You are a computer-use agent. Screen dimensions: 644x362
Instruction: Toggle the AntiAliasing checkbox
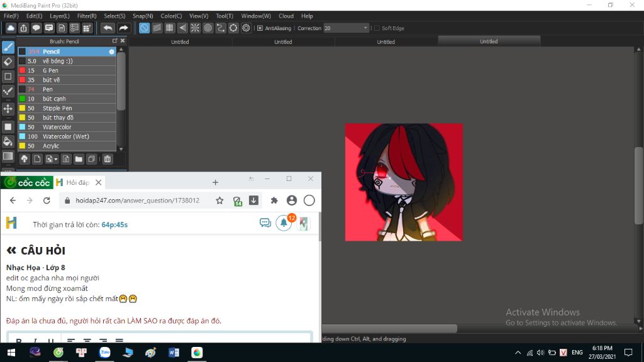click(260, 28)
